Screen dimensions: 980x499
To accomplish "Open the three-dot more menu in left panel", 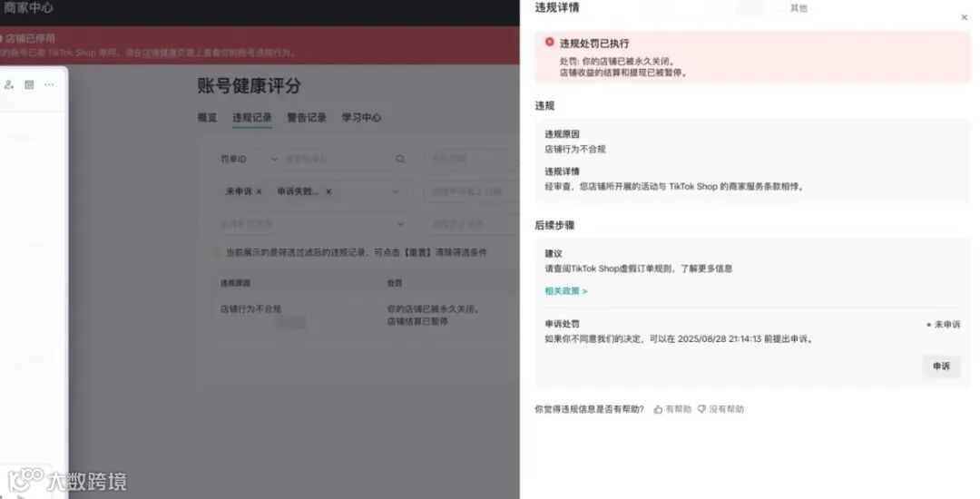I will tap(49, 85).
